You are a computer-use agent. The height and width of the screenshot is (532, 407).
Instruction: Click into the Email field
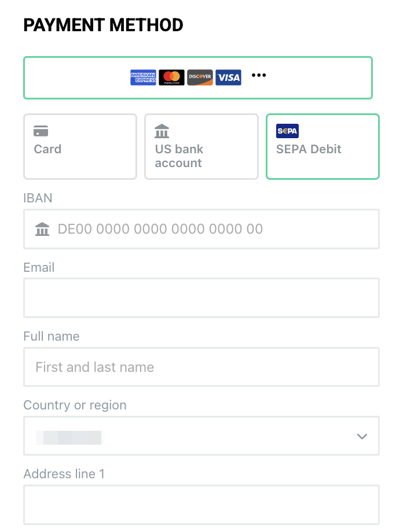click(201, 298)
